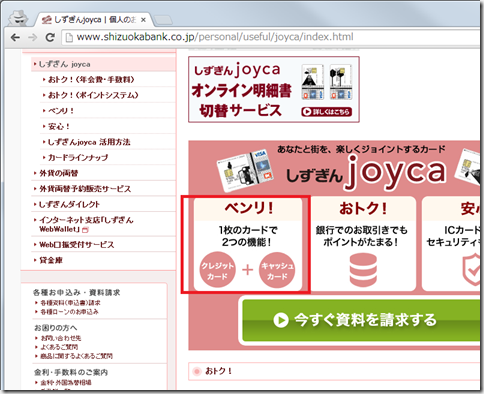This screenshot has width=484, height=394.
Task: Open お問い合わせ先 link
Action: click(x=61, y=338)
